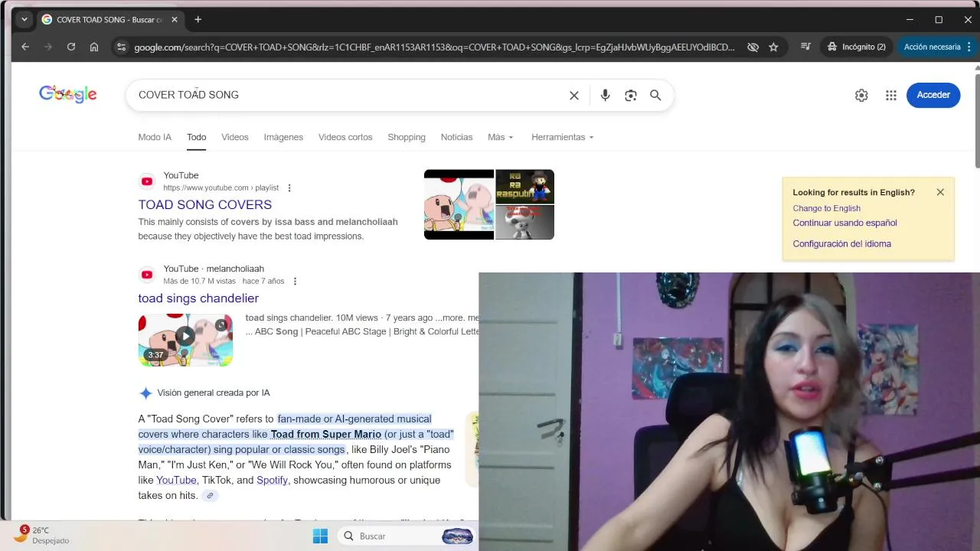Open the media control icon in toolbar

[x=805, y=47]
